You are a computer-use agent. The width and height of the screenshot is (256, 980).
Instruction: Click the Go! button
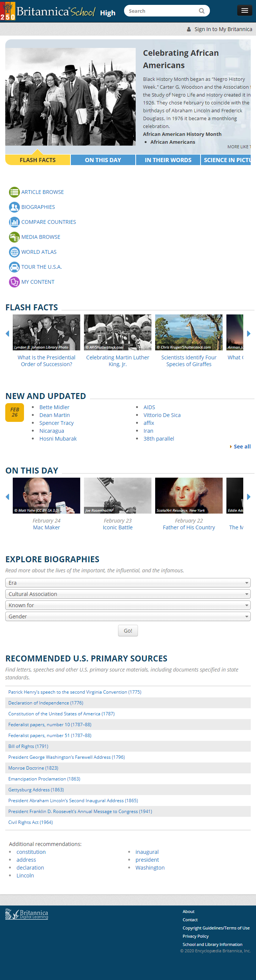(x=128, y=631)
